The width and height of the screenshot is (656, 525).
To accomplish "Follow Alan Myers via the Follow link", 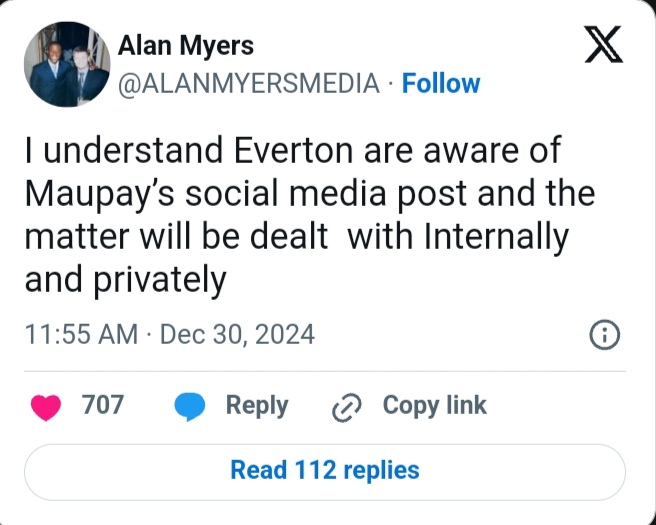I will (441, 84).
